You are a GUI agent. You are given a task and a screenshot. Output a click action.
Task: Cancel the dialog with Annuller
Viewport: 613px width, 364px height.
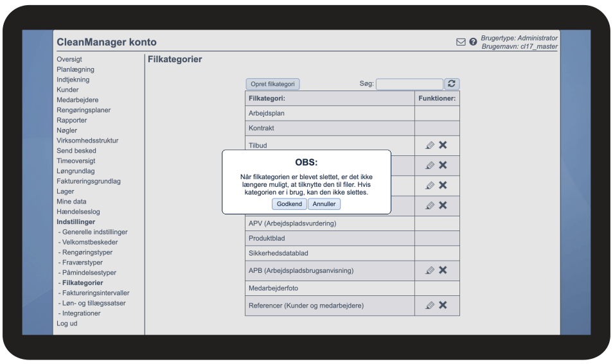[324, 204]
